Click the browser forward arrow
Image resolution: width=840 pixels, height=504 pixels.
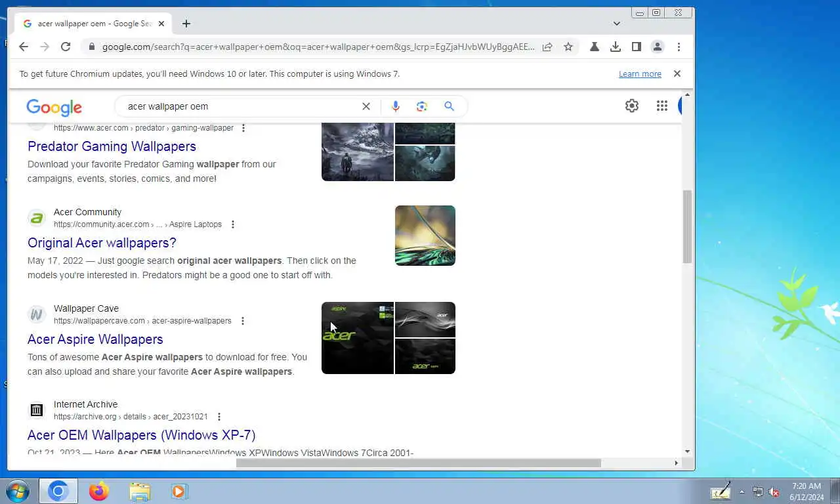click(x=45, y=47)
